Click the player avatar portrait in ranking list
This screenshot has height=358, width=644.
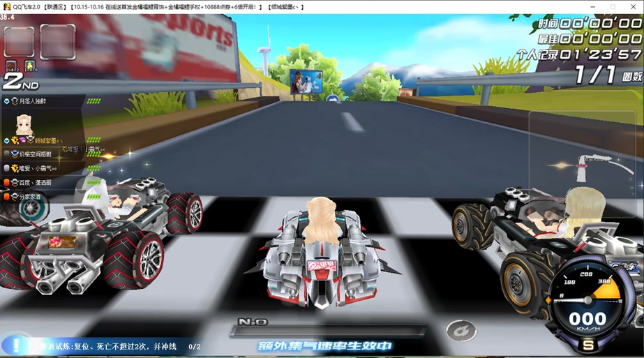[24, 125]
